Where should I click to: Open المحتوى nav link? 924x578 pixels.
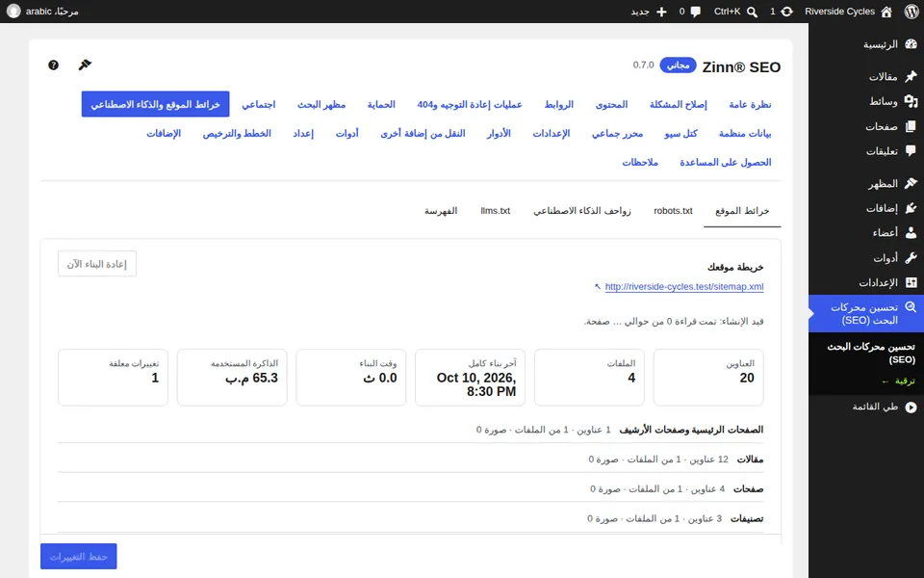click(x=612, y=104)
